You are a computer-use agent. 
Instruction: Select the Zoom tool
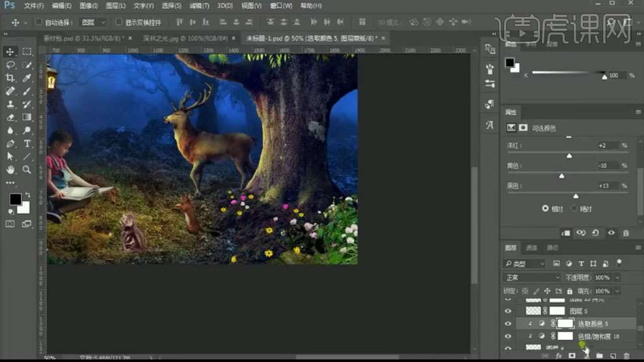(27, 170)
